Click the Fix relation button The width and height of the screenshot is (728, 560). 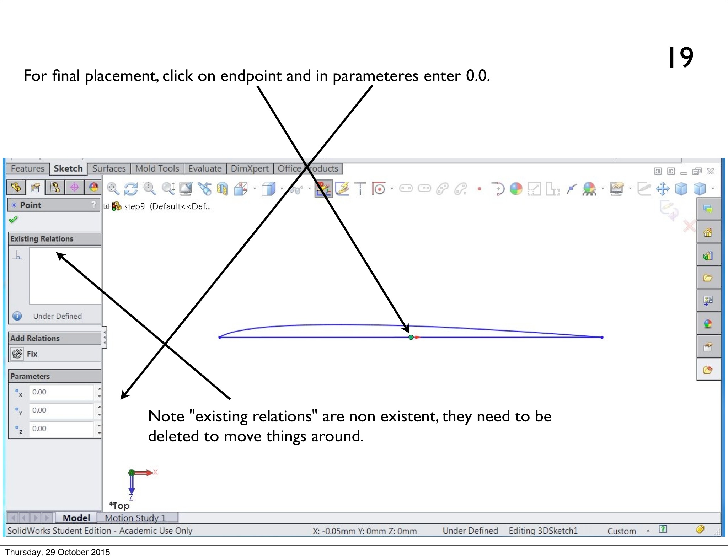click(17, 354)
